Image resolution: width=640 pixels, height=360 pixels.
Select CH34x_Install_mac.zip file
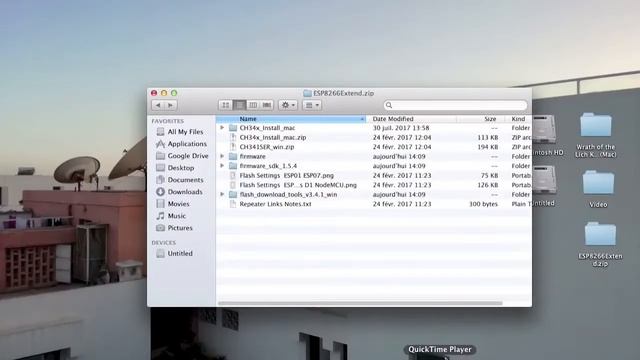(373, 138)
